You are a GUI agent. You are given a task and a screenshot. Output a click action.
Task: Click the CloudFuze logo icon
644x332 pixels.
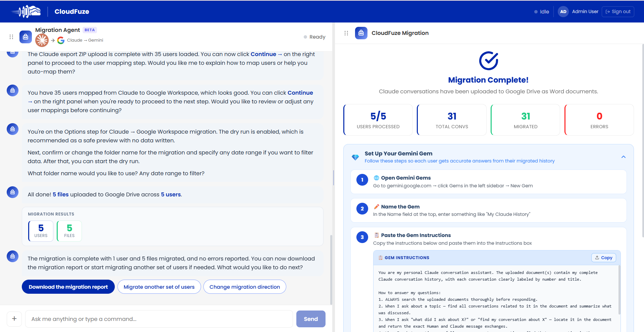(26, 11)
